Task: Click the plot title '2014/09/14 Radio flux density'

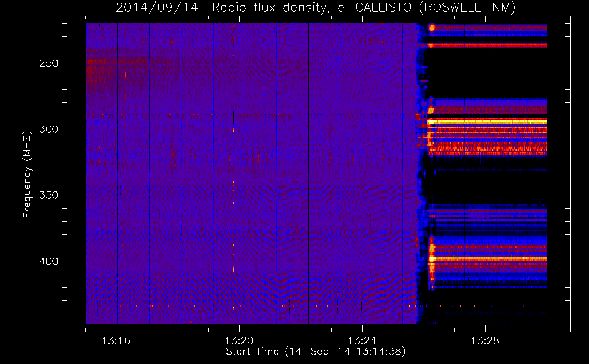Action: [x=316, y=7]
